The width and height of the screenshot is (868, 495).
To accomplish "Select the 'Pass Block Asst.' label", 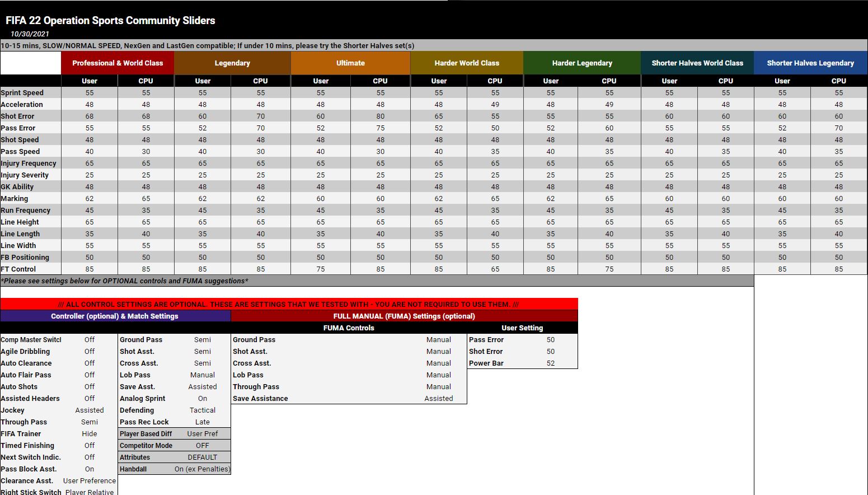I will [29, 469].
